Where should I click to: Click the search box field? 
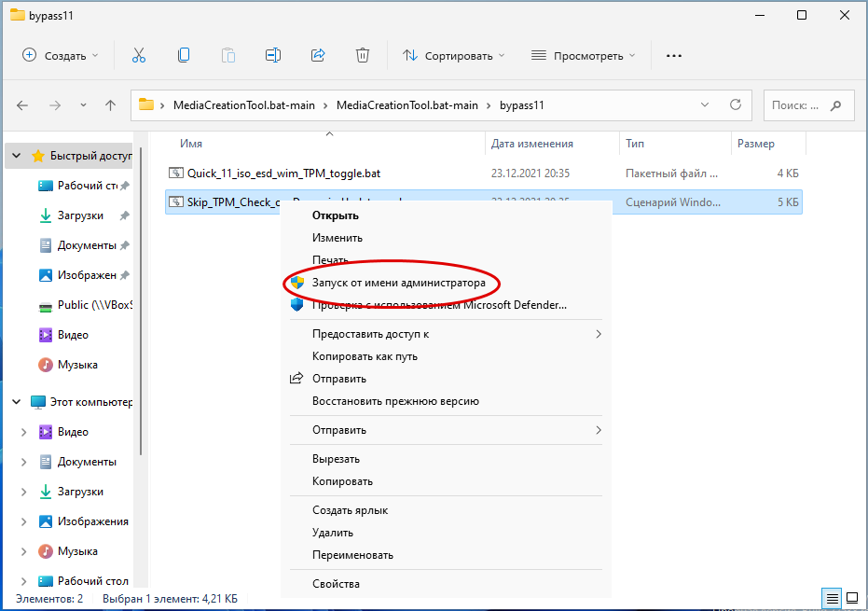coord(797,105)
